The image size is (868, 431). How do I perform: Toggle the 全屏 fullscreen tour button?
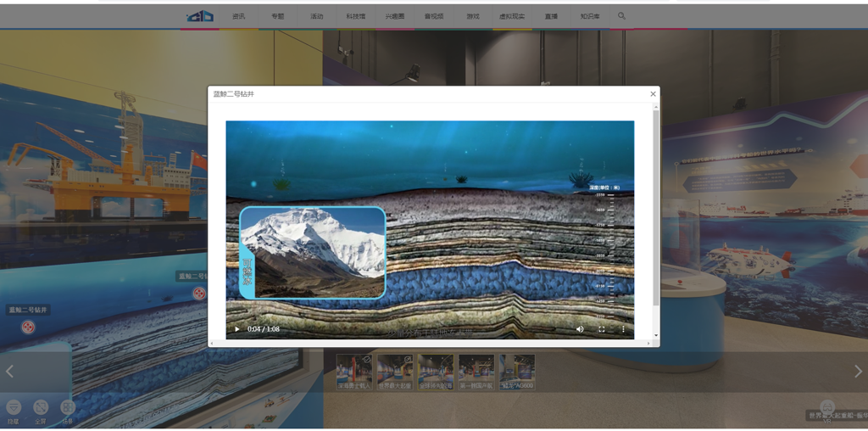click(x=40, y=408)
